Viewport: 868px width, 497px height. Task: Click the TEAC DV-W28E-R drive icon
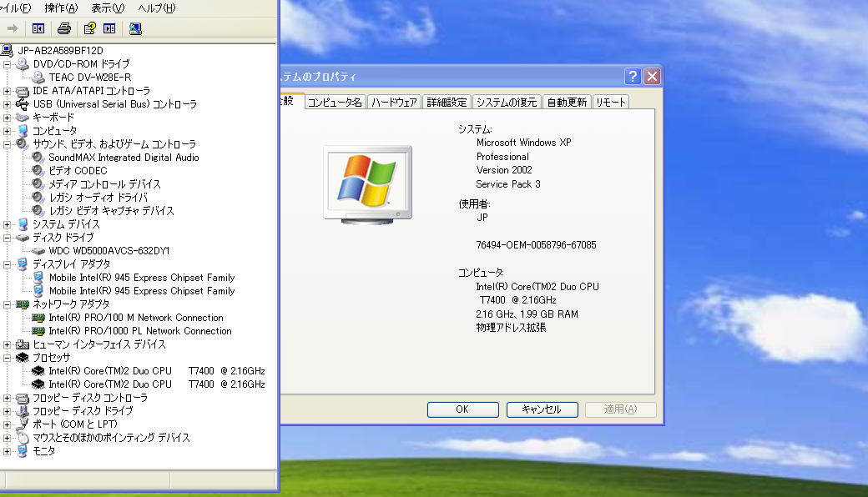pyautogui.click(x=38, y=78)
